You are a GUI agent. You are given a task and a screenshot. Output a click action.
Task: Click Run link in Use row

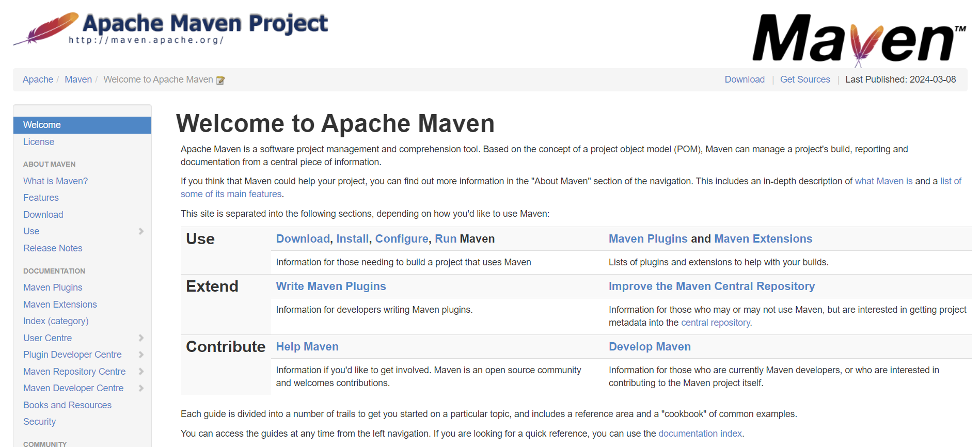pos(446,239)
